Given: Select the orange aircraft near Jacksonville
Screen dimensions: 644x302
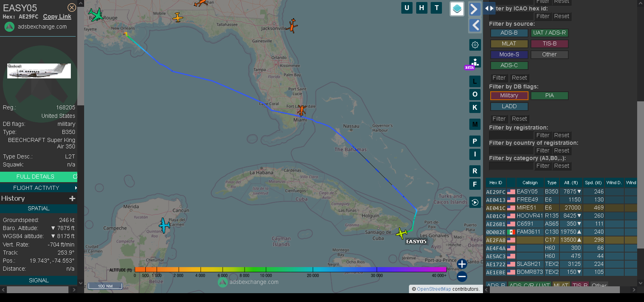Looking at the screenshot, I should click(x=293, y=26).
